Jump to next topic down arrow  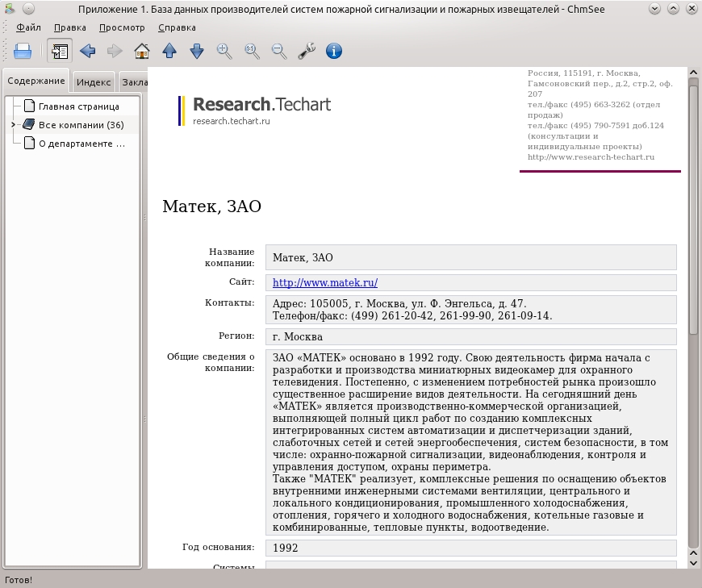coord(197,51)
